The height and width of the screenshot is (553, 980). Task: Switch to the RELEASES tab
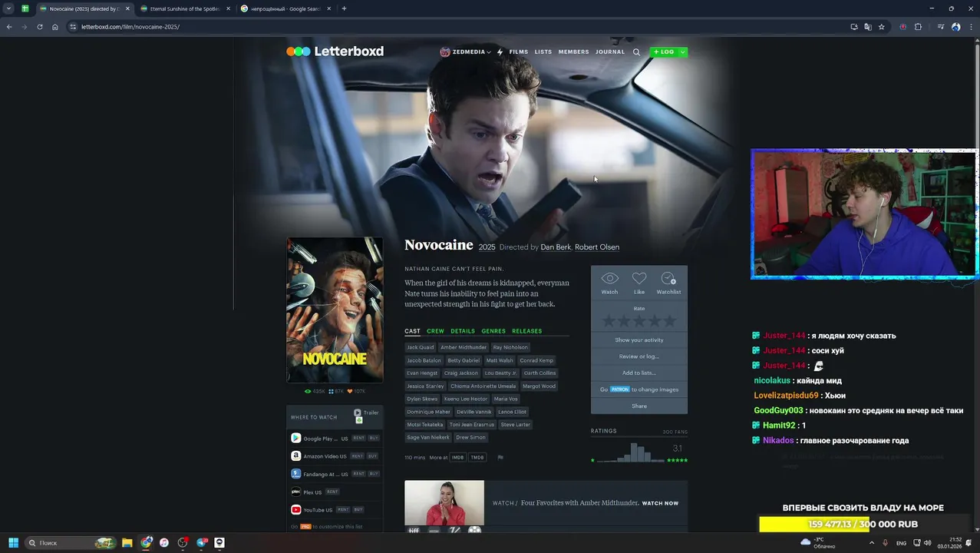(x=527, y=331)
